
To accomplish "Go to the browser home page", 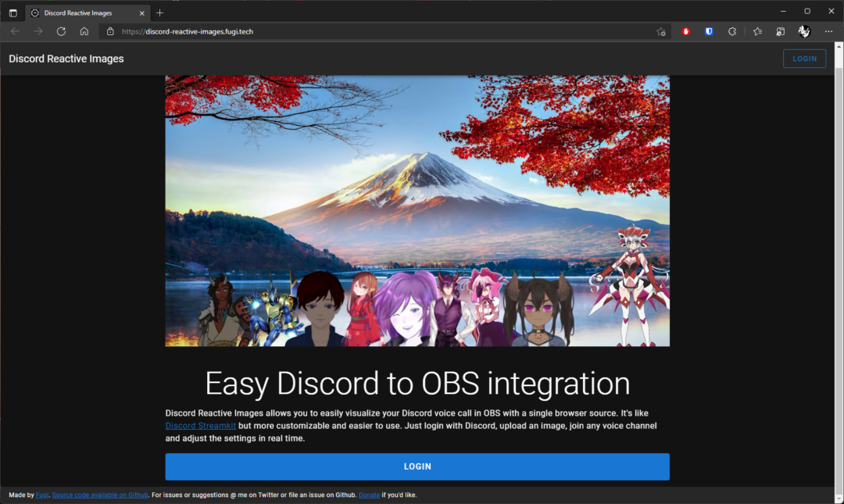I will tap(84, 32).
